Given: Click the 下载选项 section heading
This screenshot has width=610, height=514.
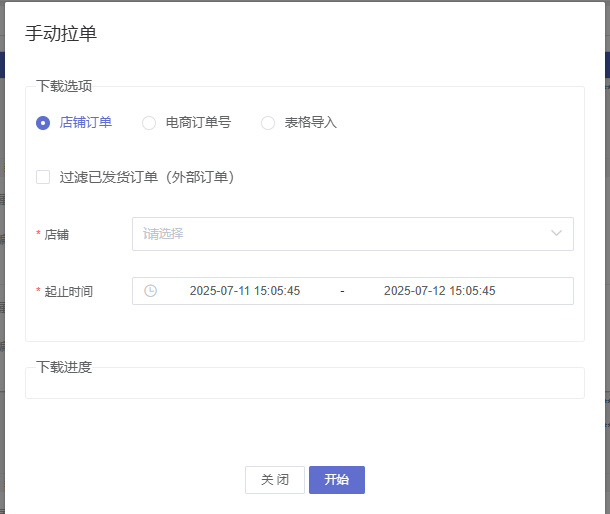Looking at the screenshot, I should tap(64, 86).
